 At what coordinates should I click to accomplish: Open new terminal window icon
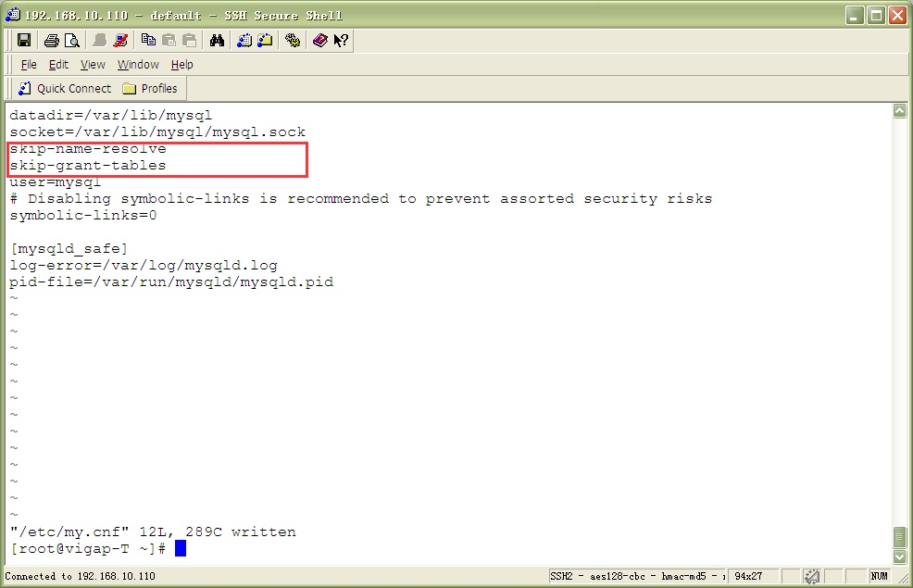[244, 40]
